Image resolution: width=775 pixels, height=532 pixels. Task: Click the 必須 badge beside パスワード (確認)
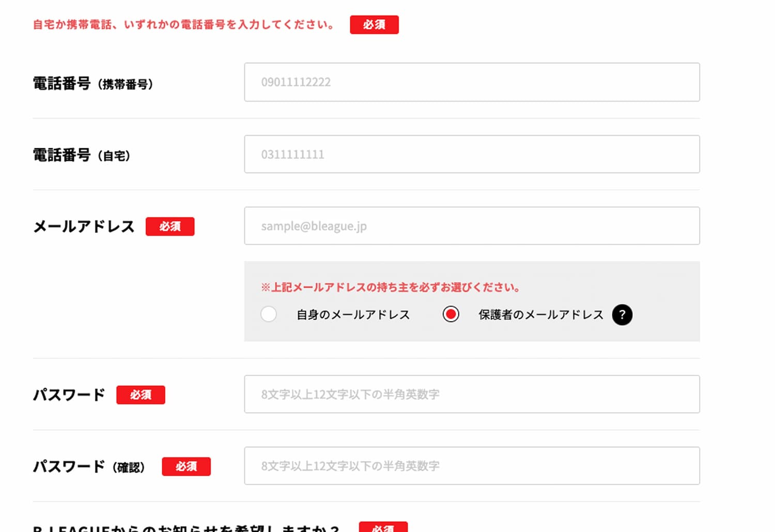tap(187, 466)
